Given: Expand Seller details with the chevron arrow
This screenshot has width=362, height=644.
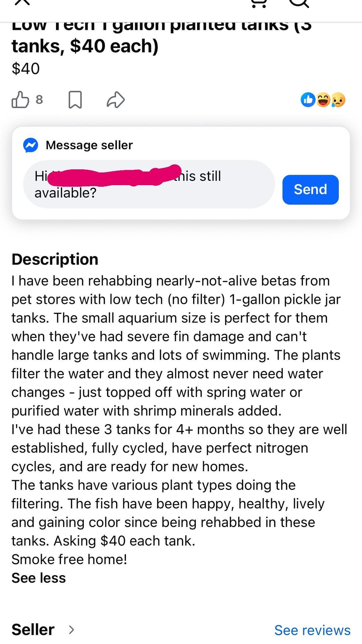Looking at the screenshot, I should [71, 630].
